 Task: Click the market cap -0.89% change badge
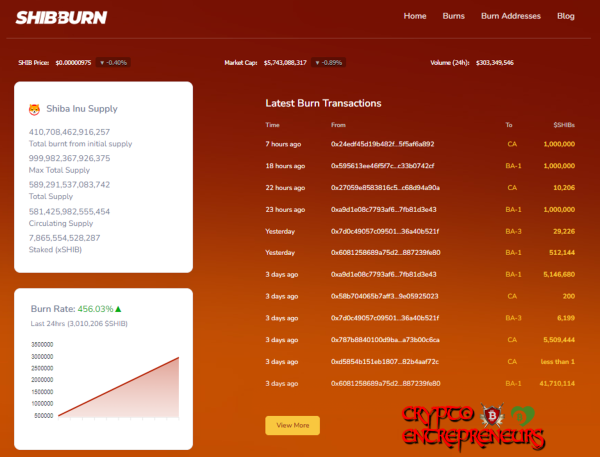(328, 62)
